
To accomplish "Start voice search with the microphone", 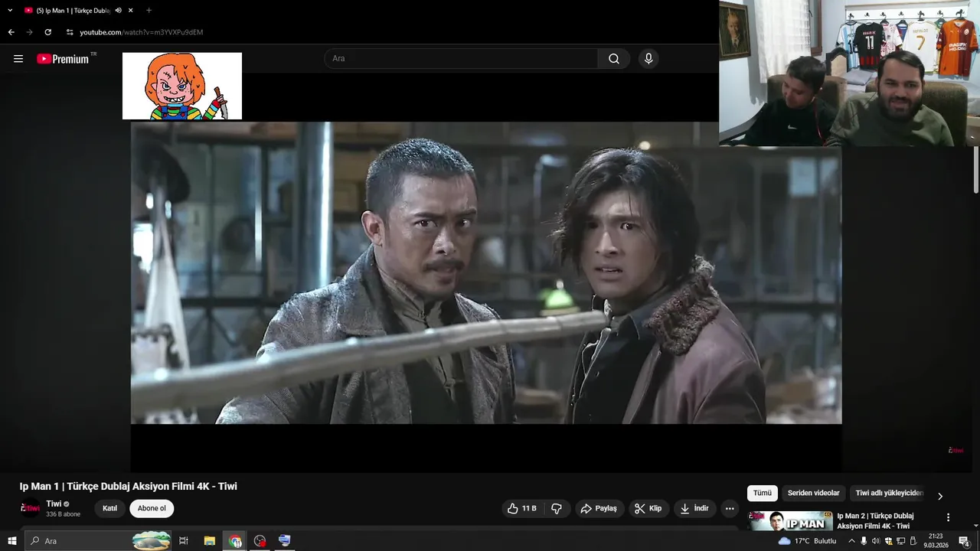I will [648, 59].
